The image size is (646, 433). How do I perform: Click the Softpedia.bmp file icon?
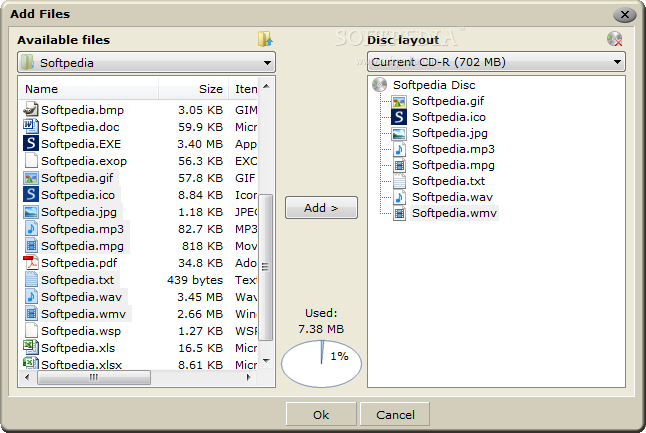tap(31, 109)
